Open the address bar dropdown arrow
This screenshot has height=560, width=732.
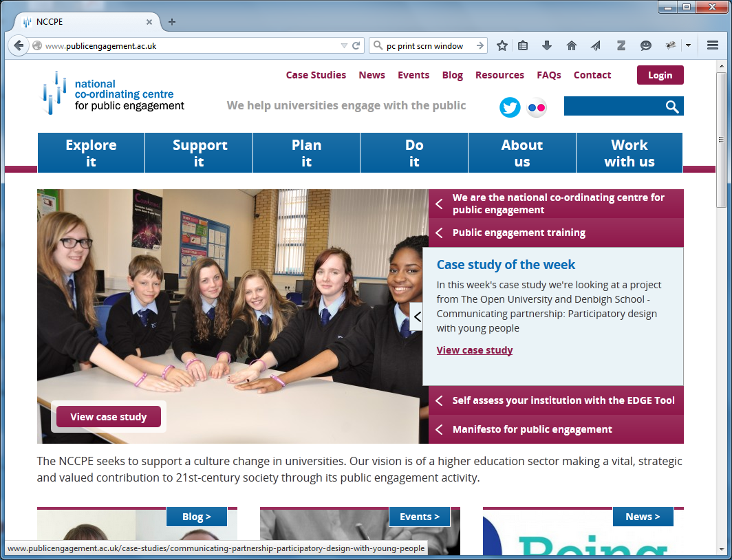tap(344, 45)
